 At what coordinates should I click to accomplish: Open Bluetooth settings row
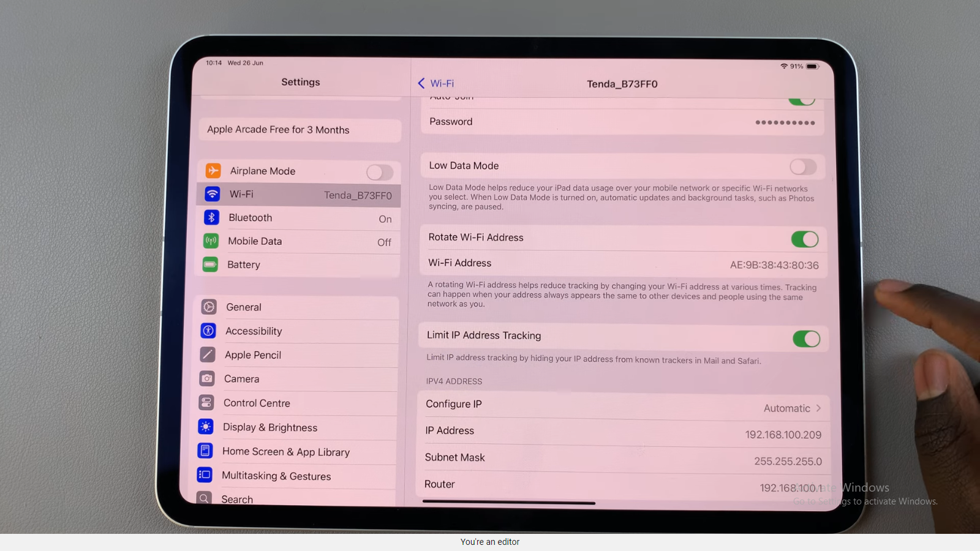(x=298, y=218)
